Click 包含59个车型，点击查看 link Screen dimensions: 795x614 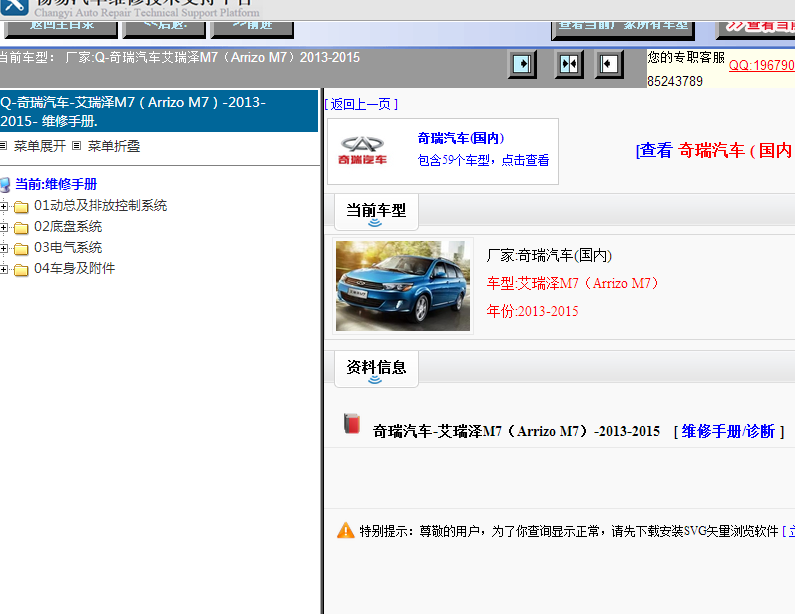[x=483, y=160]
